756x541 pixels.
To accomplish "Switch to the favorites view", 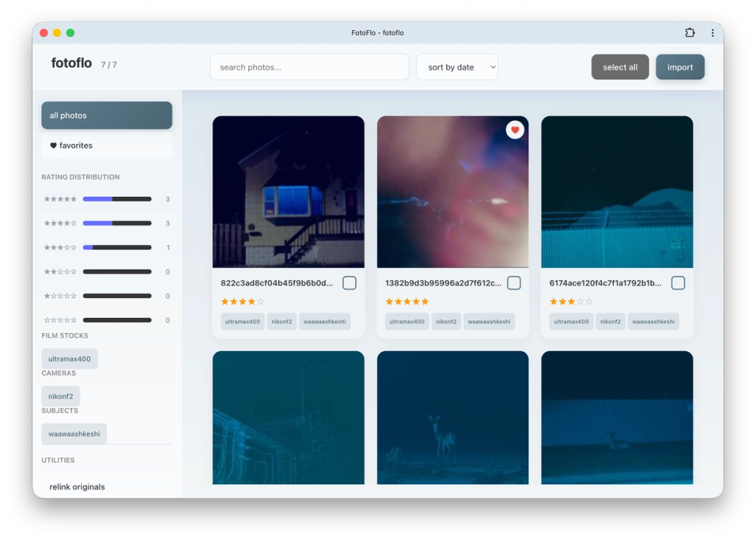I will pyautogui.click(x=106, y=145).
